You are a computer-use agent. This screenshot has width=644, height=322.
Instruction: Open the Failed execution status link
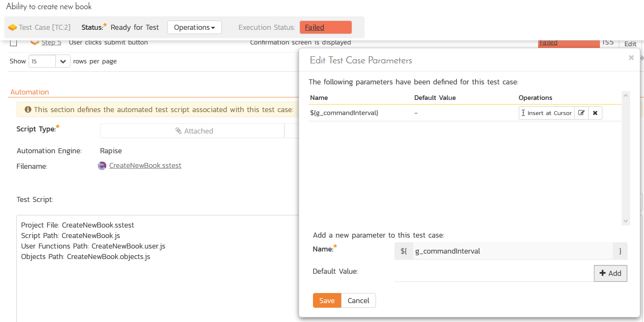coord(315,28)
